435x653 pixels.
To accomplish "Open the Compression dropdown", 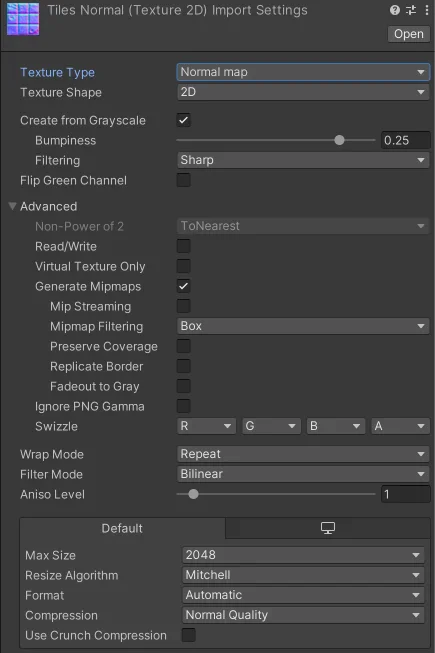I will 303,615.
